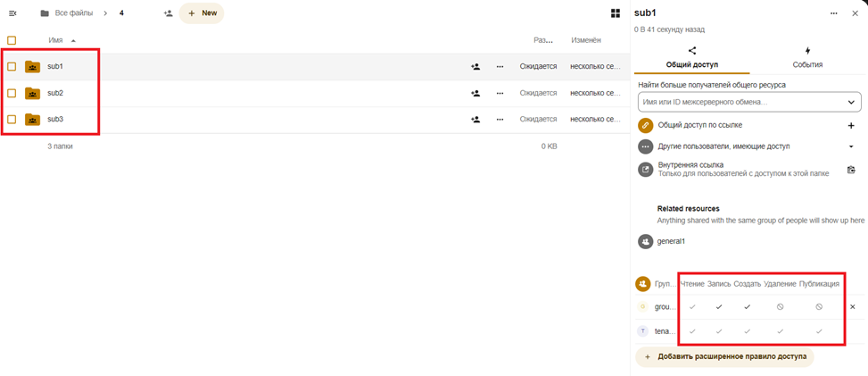Switch to the События tab
The height and width of the screenshot is (376, 868).
806,58
